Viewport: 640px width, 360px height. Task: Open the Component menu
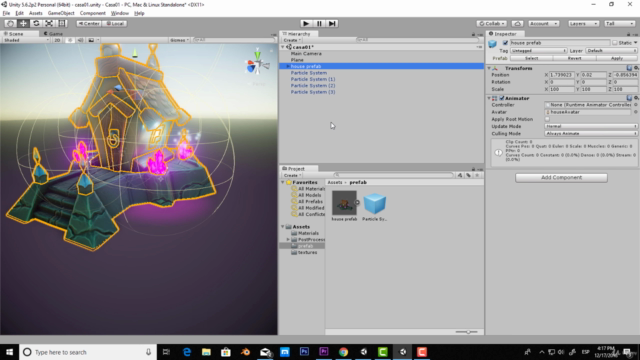(x=93, y=13)
